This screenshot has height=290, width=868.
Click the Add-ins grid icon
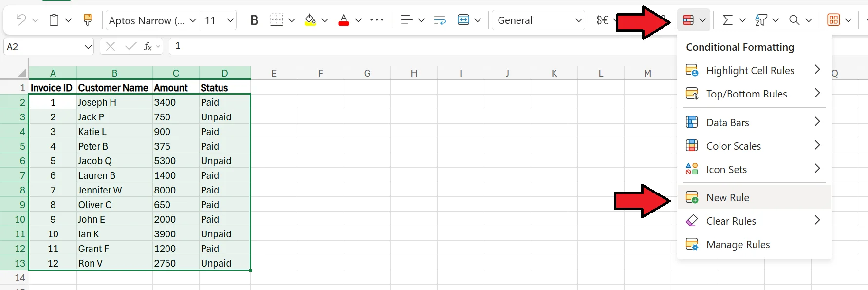pyautogui.click(x=834, y=20)
